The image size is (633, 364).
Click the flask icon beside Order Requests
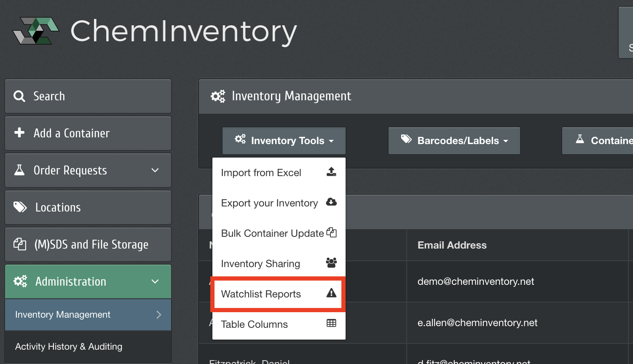click(x=19, y=170)
